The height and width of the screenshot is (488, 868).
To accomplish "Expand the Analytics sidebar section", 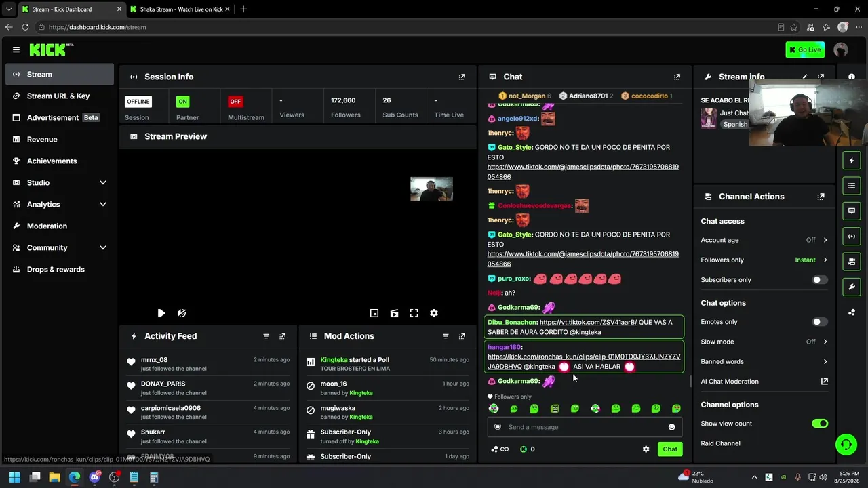I will (60, 205).
